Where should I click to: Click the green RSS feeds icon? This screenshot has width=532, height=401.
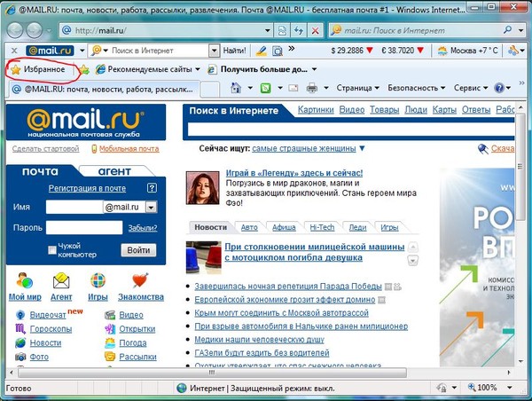coord(265,89)
